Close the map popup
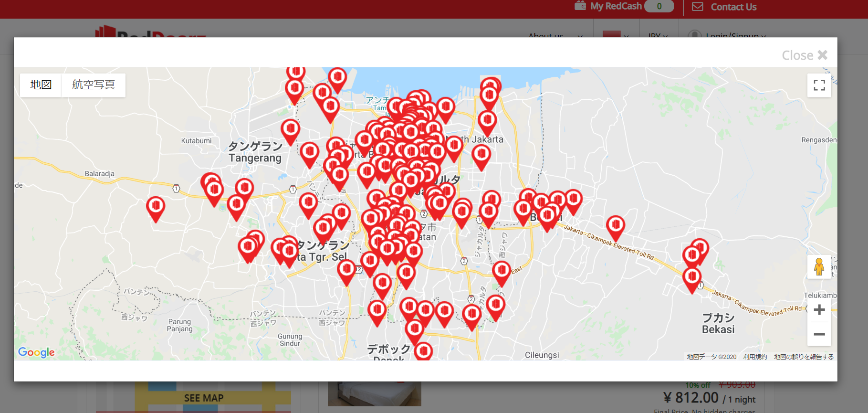This screenshot has width=868, height=413. point(805,55)
